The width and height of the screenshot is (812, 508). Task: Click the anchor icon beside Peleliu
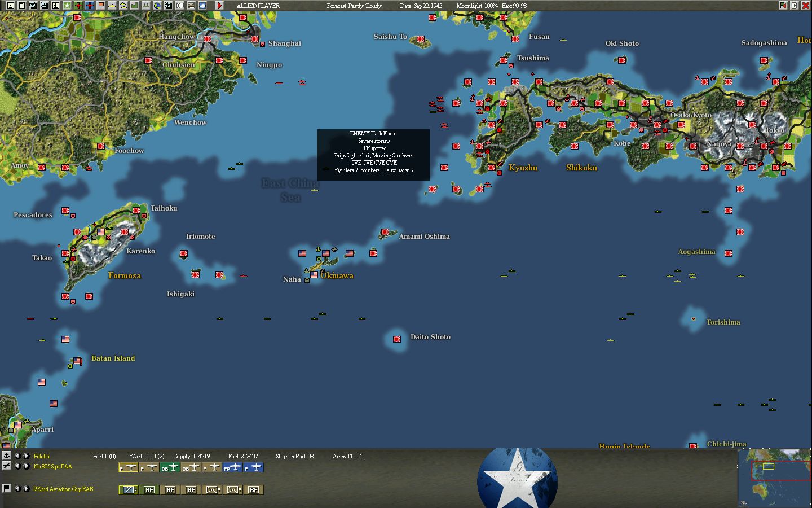(x=7, y=456)
